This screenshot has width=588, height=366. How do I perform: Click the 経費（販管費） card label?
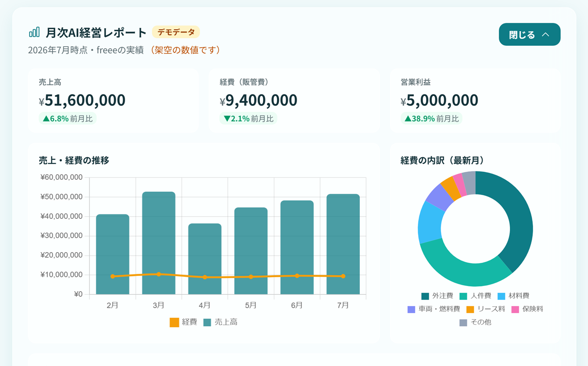click(x=244, y=82)
